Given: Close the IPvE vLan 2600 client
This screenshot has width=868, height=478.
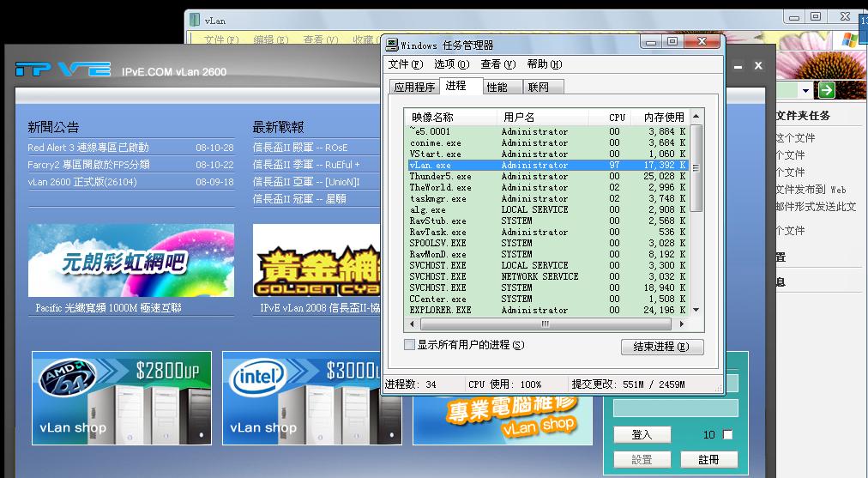Looking at the screenshot, I should pos(758,65).
